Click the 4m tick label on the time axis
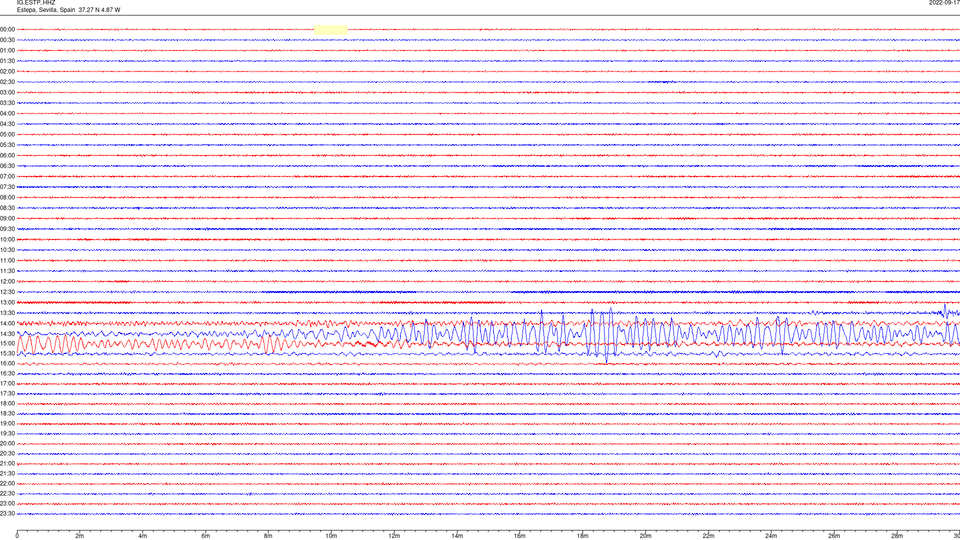960x540 pixels. click(x=143, y=536)
